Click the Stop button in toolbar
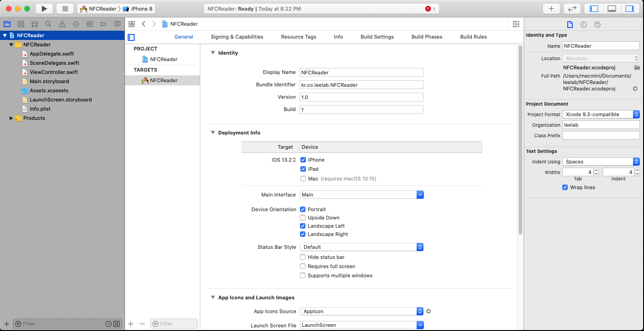Image resolution: width=644 pixels, height=331 pixels. coord(65,9)
